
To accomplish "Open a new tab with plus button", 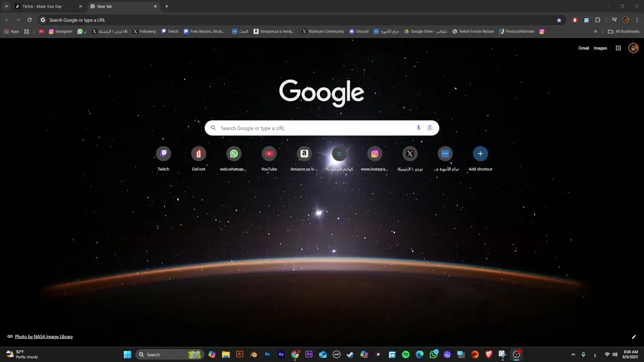I will tap(167, 7).
